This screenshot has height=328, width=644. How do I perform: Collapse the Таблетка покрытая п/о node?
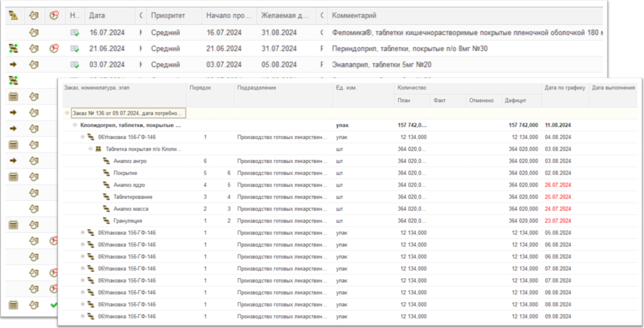(91, 149)
